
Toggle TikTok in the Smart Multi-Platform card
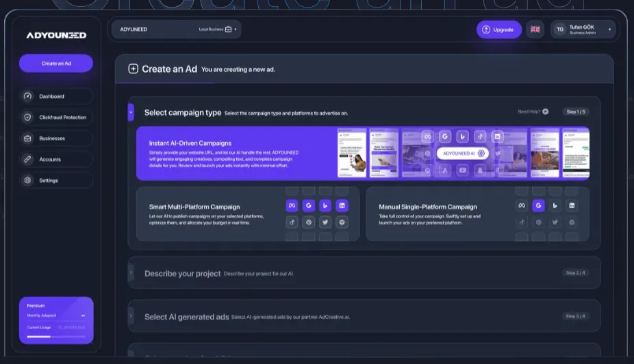point(292,222)
